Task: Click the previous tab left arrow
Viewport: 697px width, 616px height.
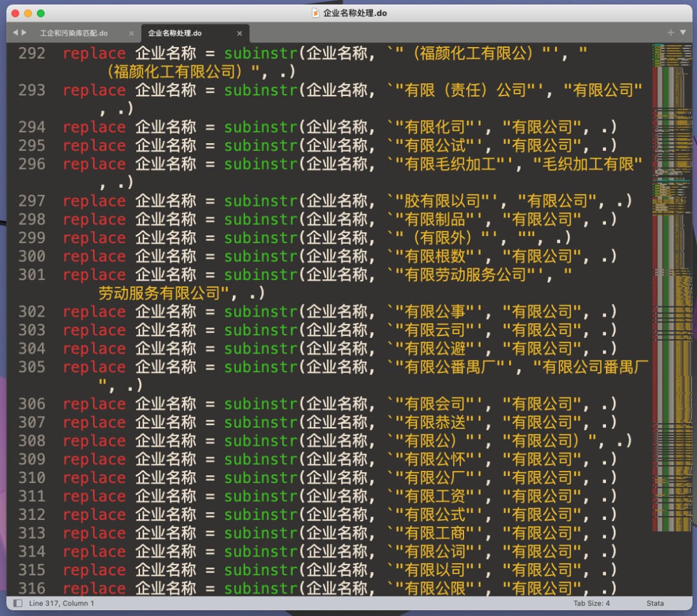Action: point(15,32)
